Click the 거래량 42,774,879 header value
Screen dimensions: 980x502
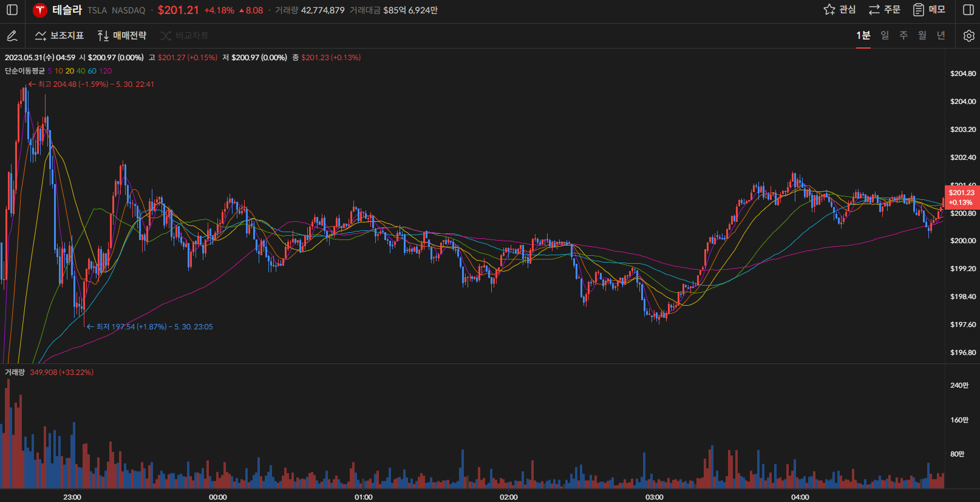[310, 10]
